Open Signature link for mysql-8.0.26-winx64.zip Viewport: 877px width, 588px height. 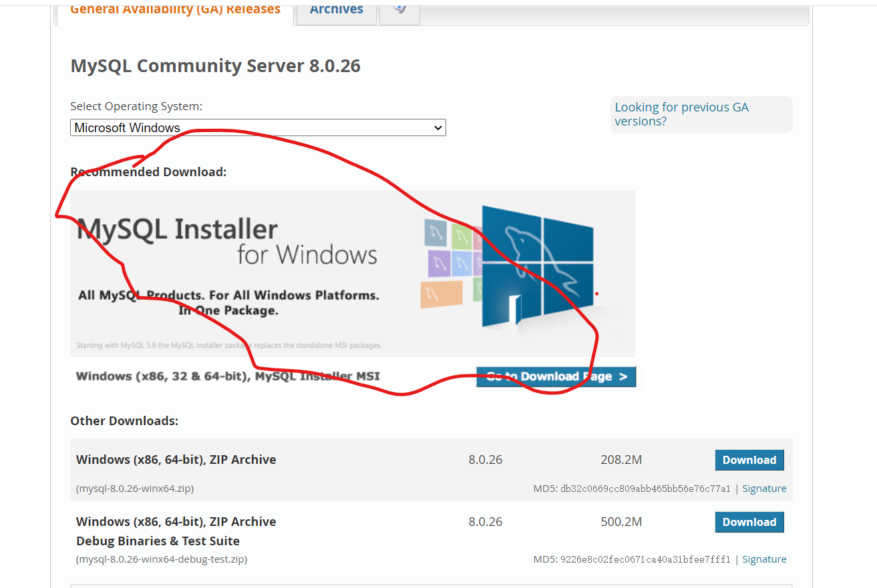coord(764,489)
